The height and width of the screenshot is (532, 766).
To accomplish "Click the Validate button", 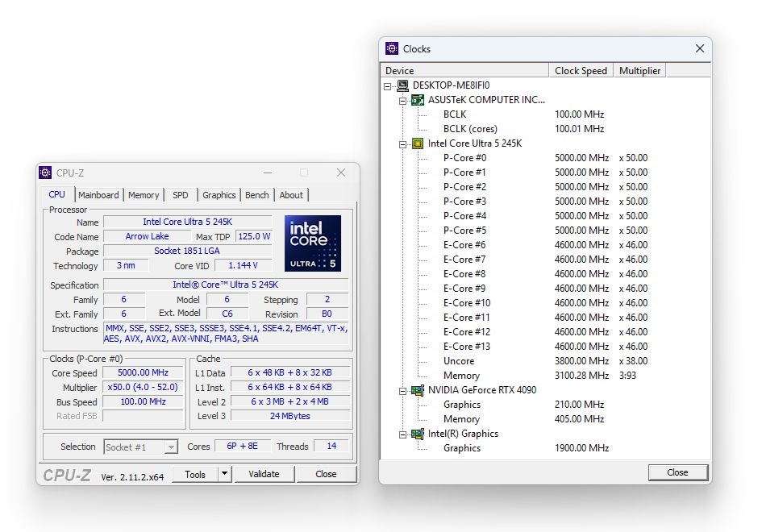I will click(x=264, y=474).
